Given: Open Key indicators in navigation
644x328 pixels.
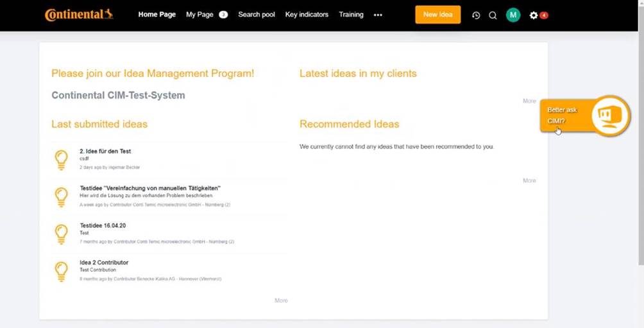Looking at the screenshot, I should [x=307, y=15].
